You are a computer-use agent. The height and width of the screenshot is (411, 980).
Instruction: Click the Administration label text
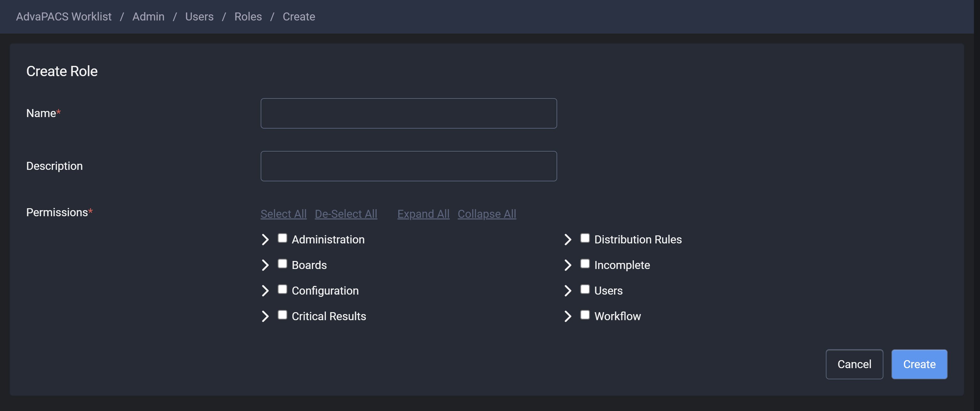pos(328,239)
